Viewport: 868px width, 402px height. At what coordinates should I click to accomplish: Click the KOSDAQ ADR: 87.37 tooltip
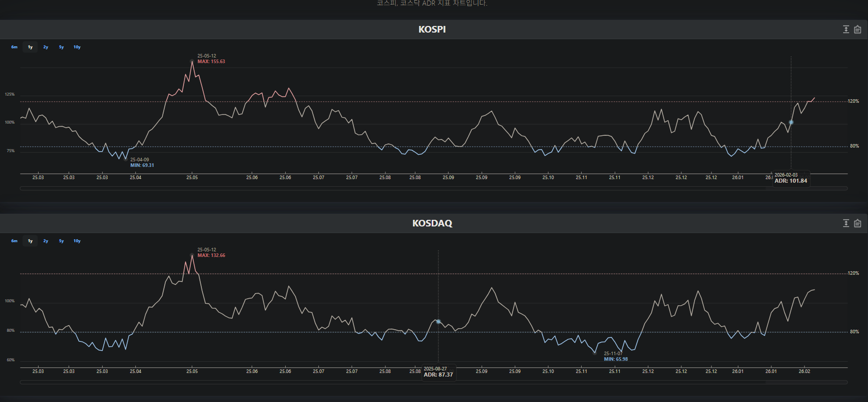pos(438,372)
